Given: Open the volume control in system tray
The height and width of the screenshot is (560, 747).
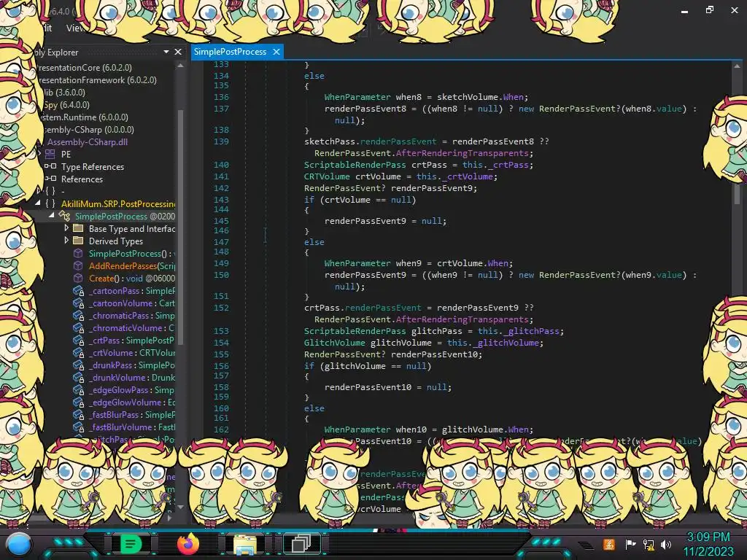Looking at the screenshot, I should [666, 544].
